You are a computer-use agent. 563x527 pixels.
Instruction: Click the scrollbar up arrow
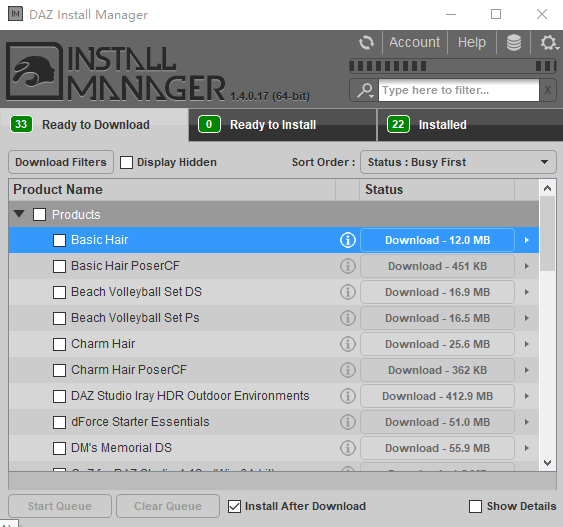pos(547,188)
